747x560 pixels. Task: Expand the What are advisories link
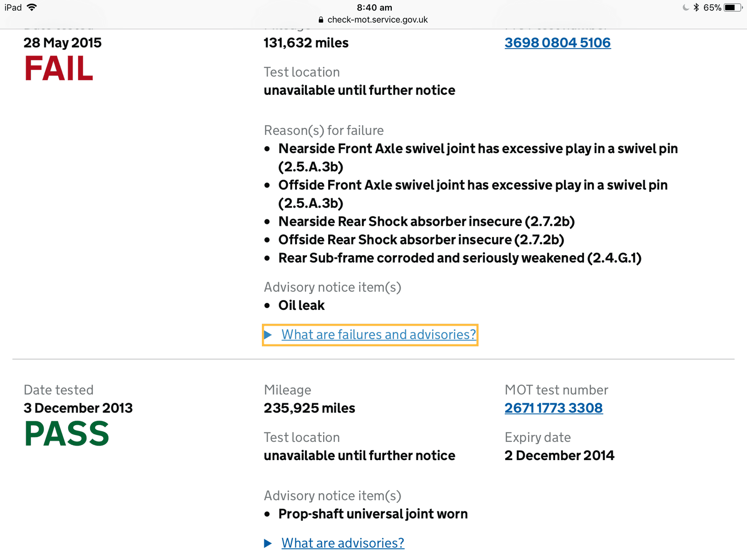click(343, 543)
